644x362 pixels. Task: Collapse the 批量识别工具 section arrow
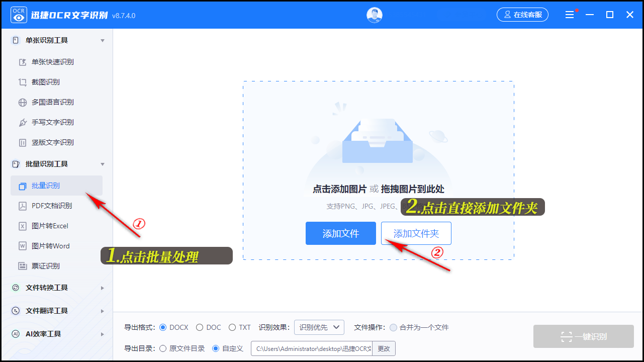click(x=103, y=164)
